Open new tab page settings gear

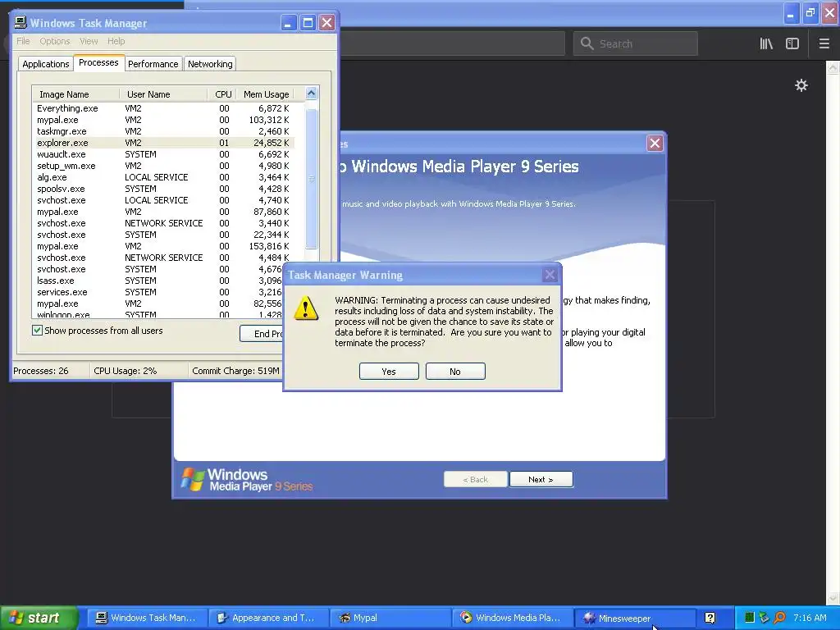801,85
